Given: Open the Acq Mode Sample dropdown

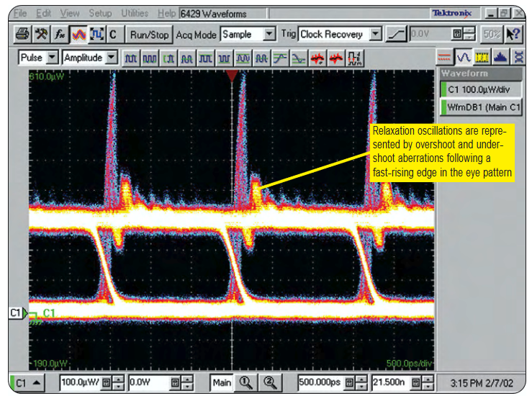Looking at the screenshot, I should point(269,34).
